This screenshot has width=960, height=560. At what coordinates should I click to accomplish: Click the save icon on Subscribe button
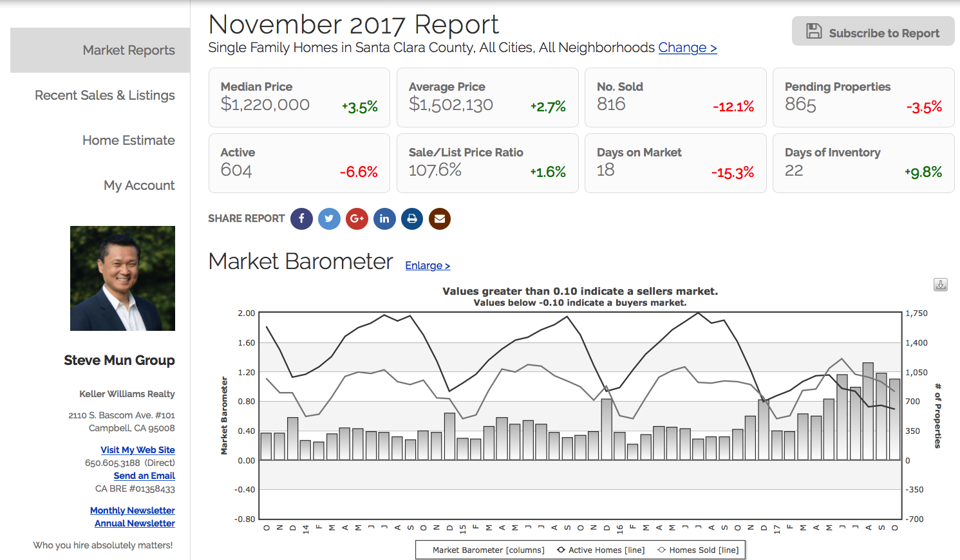point(814,31)
